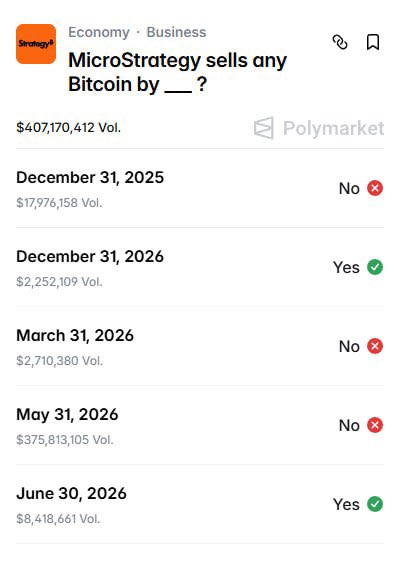Screen dimensions: 400x570
Task: Bookmark this MicroStrategy market
Action: (x=373, y=42)
